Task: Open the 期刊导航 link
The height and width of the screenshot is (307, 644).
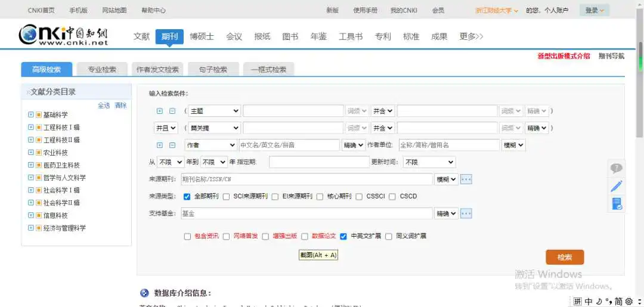Action: pyautogui.click(x=611, y=56)
